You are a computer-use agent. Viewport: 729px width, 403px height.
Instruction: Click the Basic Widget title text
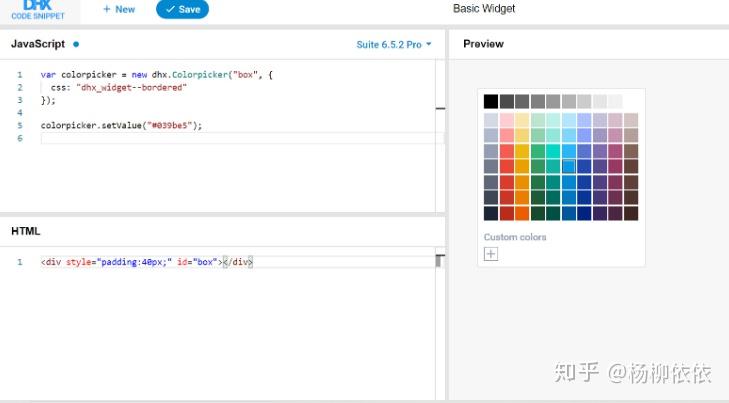coord(484,9)
